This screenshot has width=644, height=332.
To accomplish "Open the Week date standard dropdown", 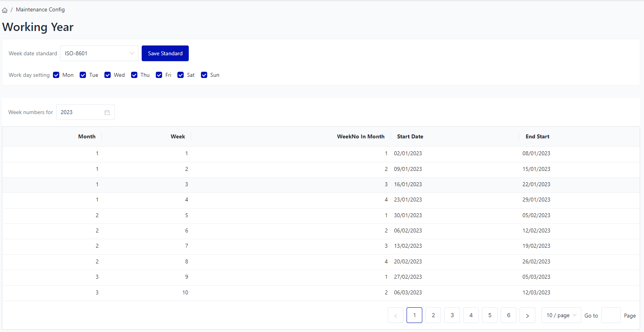I will tap(99, 54).
